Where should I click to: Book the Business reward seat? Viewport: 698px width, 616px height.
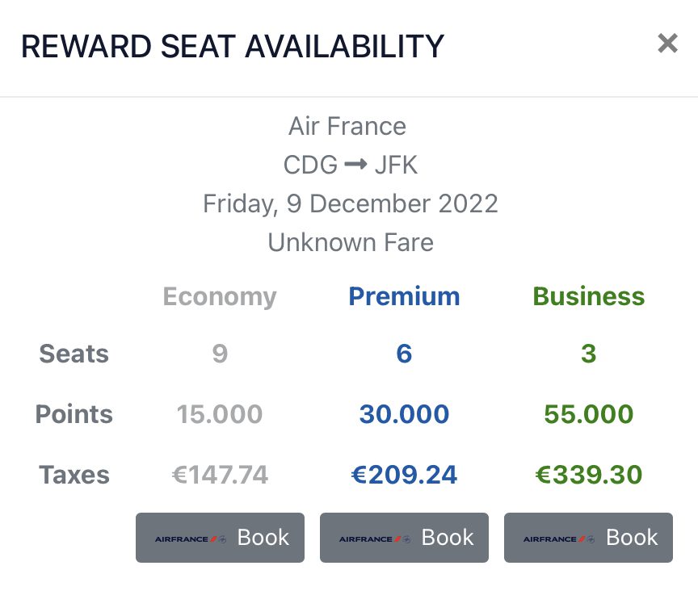[588, 537]
